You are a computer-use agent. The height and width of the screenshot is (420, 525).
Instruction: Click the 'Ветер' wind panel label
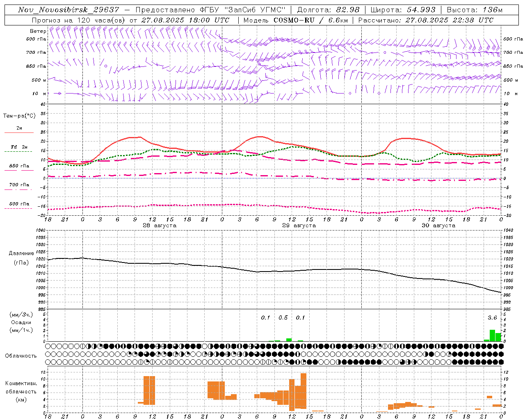coord(38,31)
